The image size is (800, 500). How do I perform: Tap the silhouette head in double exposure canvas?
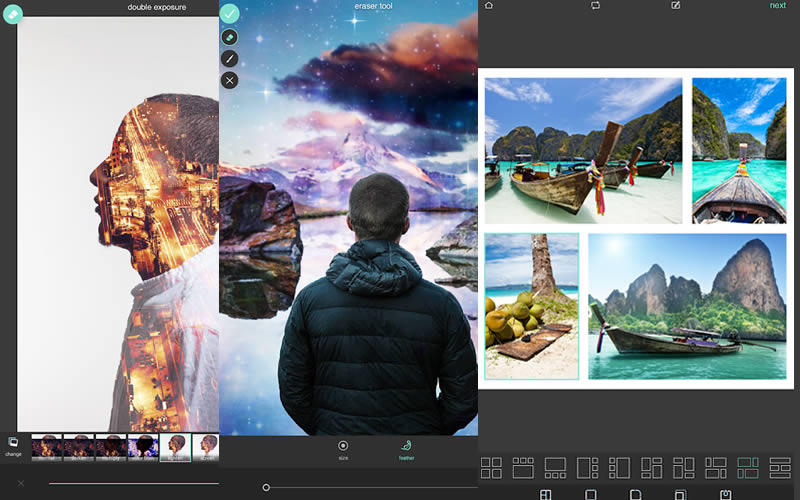click(153, 184)
